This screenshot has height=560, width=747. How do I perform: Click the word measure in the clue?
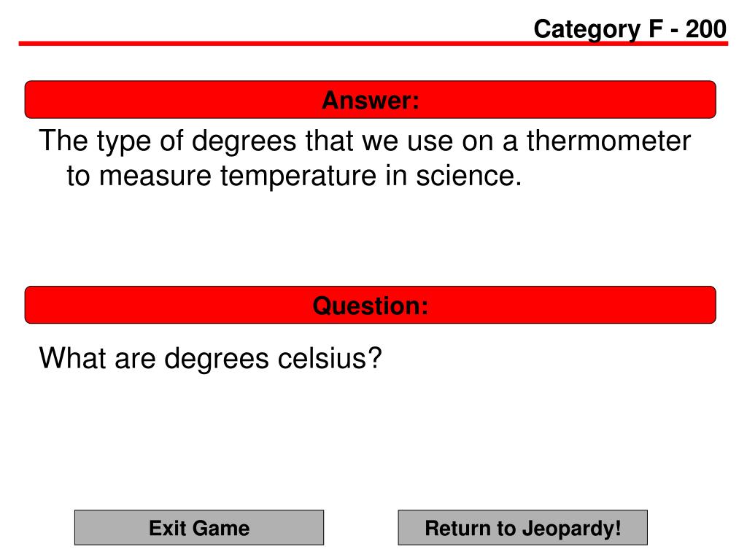(x=155, y=176)
